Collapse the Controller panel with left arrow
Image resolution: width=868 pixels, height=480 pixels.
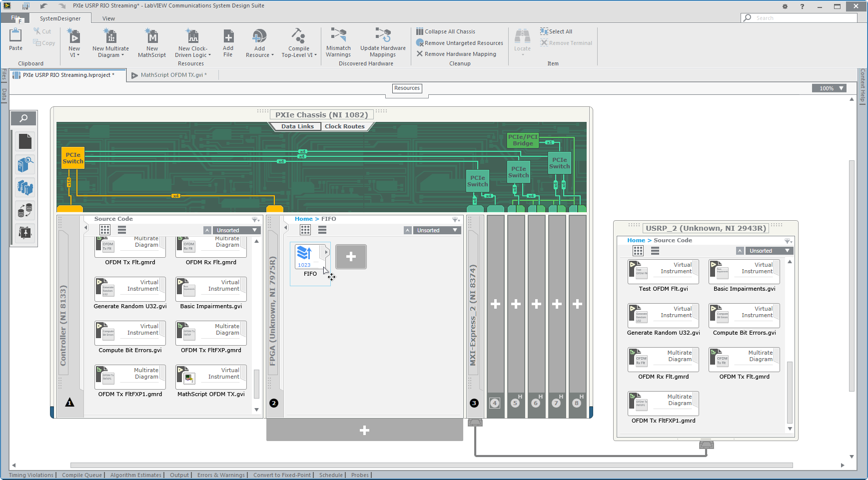(x=86, y=227)
